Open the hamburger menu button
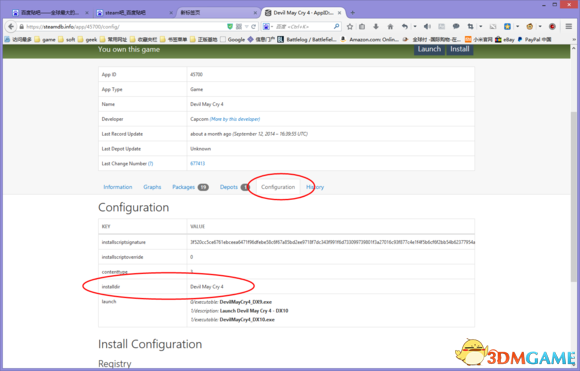The image size is (580, 371). point(569,27)
